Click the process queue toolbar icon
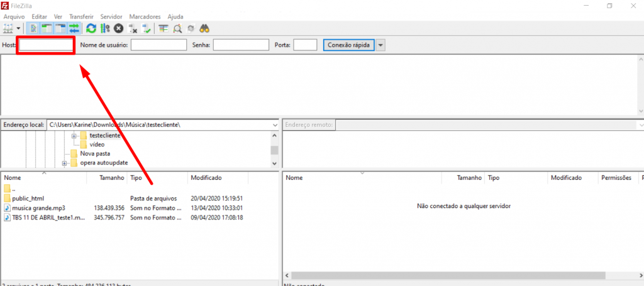The image size is (644, 286). [x=105, y=28]
